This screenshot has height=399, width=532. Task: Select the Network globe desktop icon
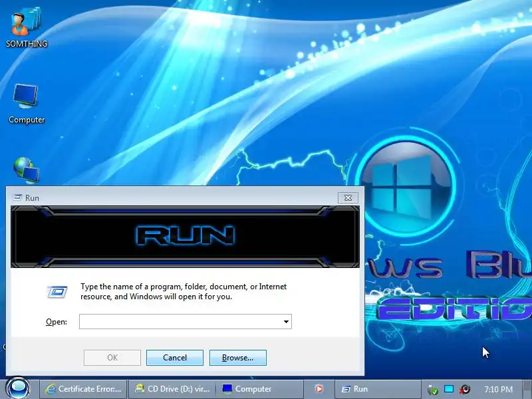tap(26, 170)
